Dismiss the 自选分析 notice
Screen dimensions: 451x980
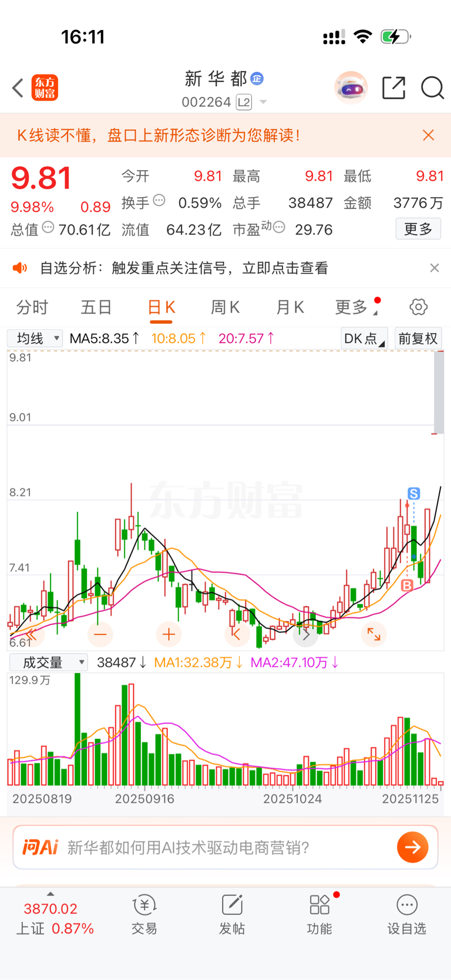click(435, 268)
